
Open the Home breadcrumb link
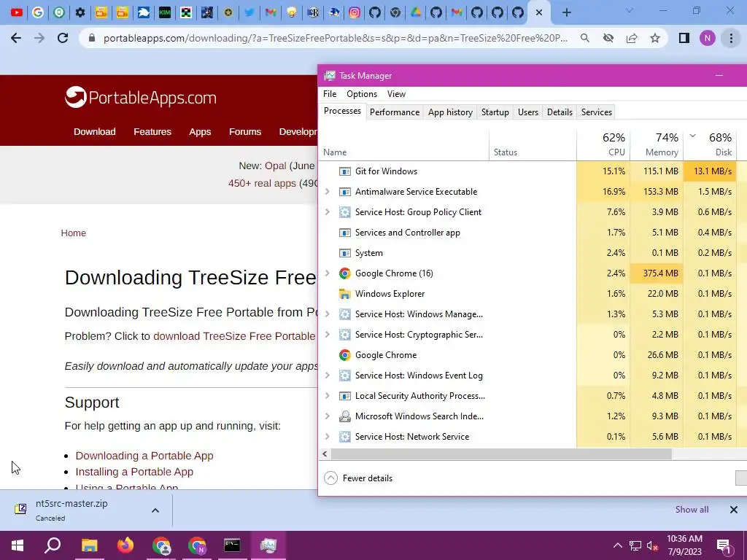pyautogui.click(x=74, y=233)
